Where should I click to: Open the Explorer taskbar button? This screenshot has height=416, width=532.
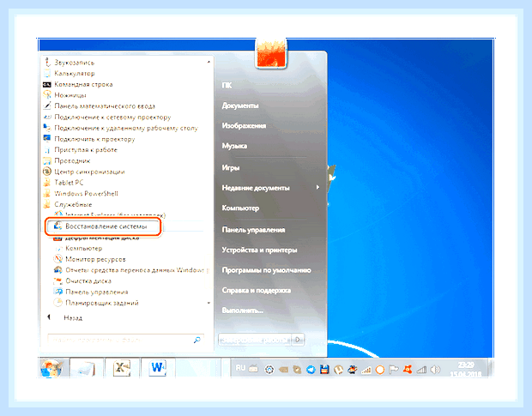pos(86,367)
